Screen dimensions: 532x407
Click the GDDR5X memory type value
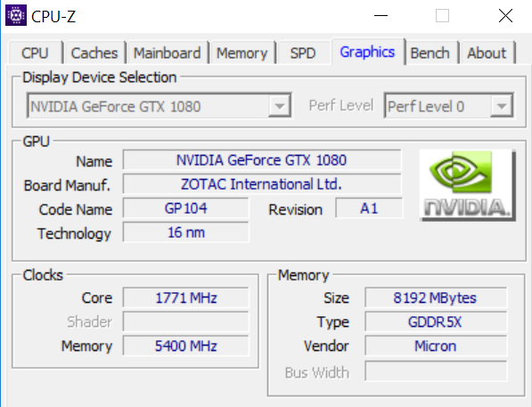click(x=436, y=322)
